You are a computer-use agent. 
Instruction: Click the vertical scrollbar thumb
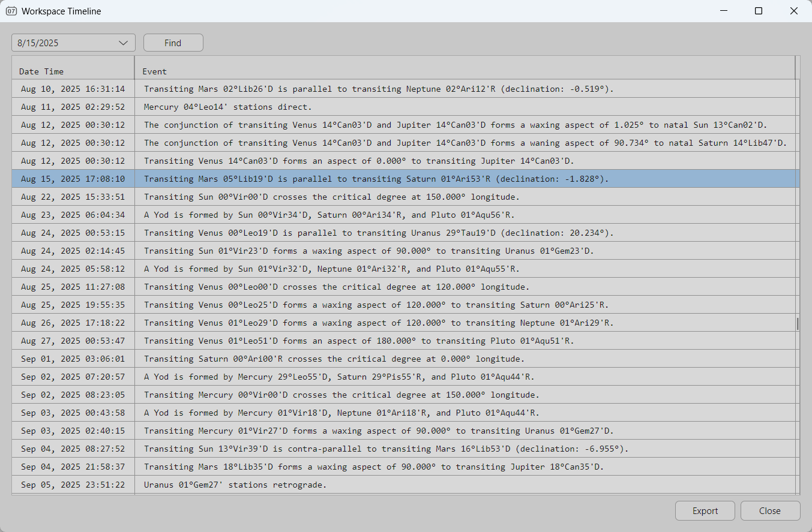[798, 324]
